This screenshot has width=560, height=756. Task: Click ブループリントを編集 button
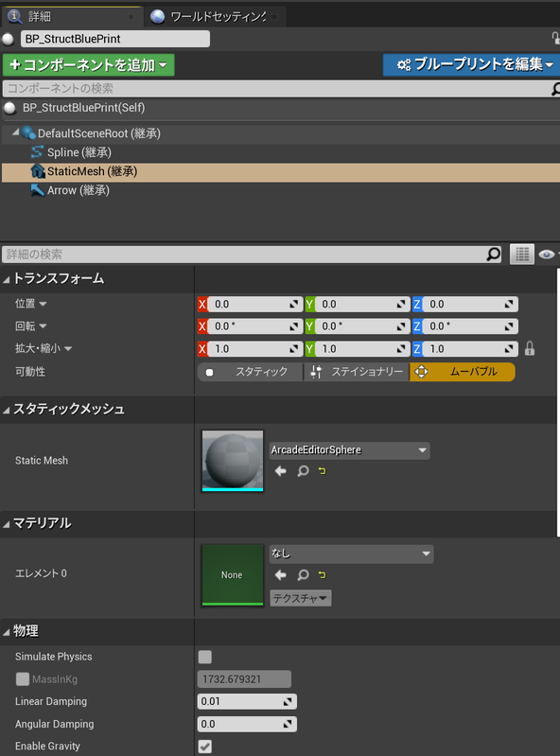471,64
